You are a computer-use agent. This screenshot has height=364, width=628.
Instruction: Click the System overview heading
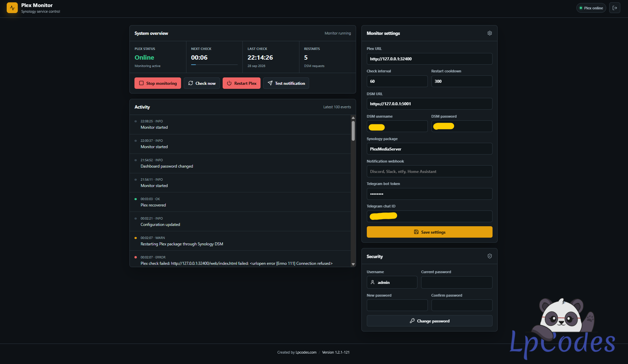151,33
